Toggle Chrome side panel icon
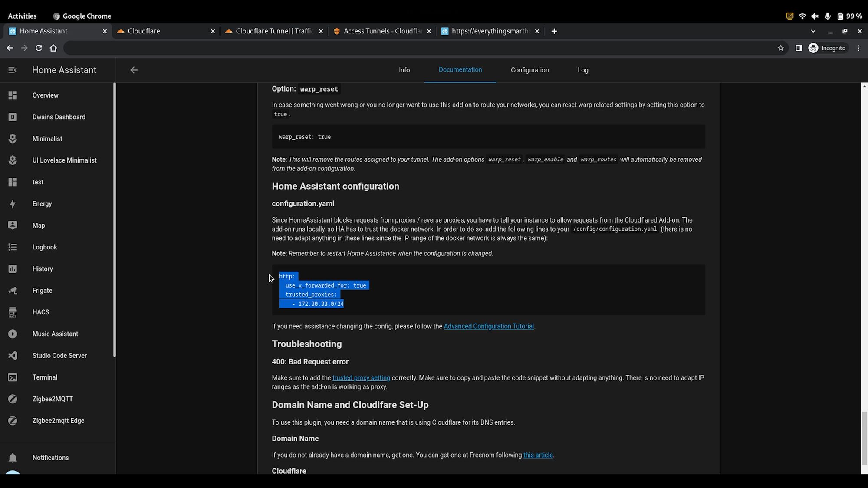The height and width of the screenshot is (488, 868). point(799,48)
